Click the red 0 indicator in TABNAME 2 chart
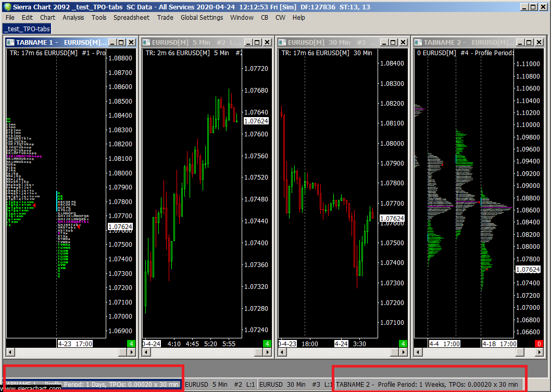This screenshot has width=551, height=392. pyautogui.click(x=539, y=344)
